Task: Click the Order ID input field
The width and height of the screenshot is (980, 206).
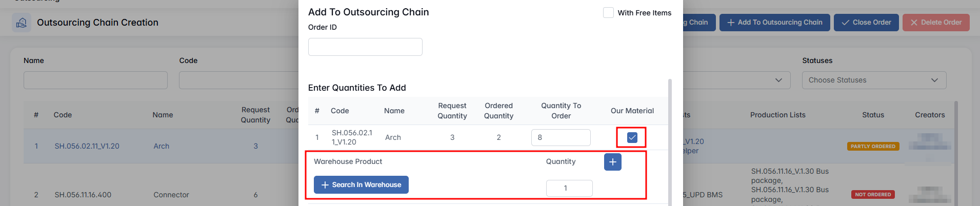Action: [365, 47]
